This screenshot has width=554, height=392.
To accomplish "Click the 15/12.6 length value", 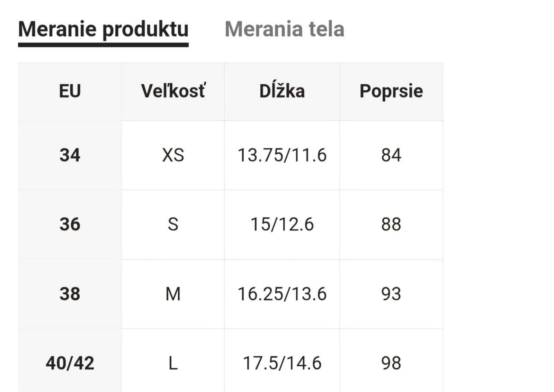I will [x=282, y=224].
